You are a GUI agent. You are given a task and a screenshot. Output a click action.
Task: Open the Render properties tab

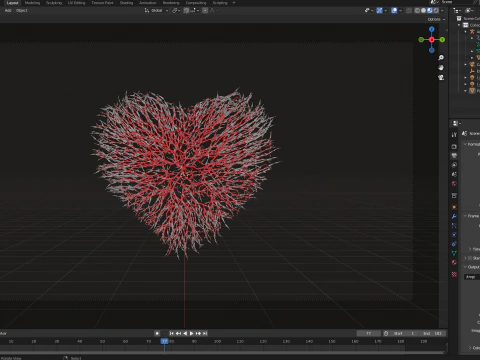454,146
